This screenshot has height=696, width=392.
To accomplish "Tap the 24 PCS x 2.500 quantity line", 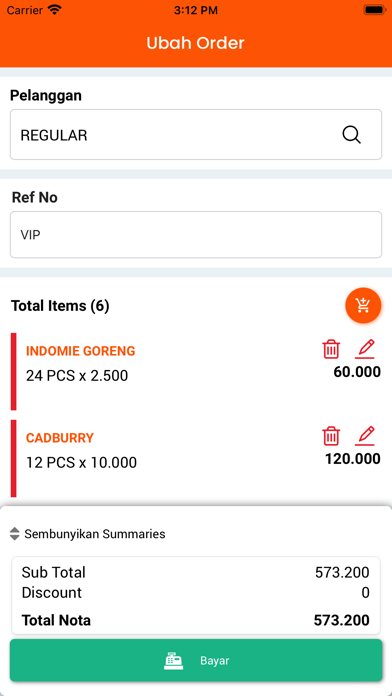I will [x=77, y=376].
